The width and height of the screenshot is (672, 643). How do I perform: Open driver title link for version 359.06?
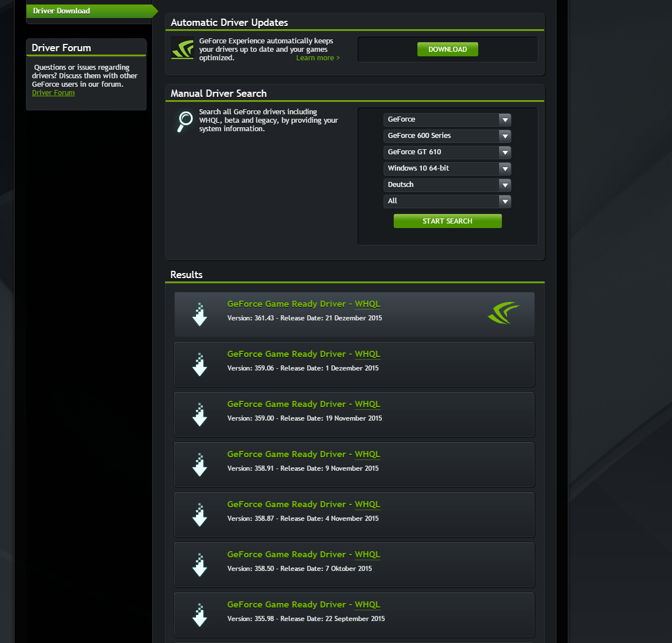pos(304,354)
